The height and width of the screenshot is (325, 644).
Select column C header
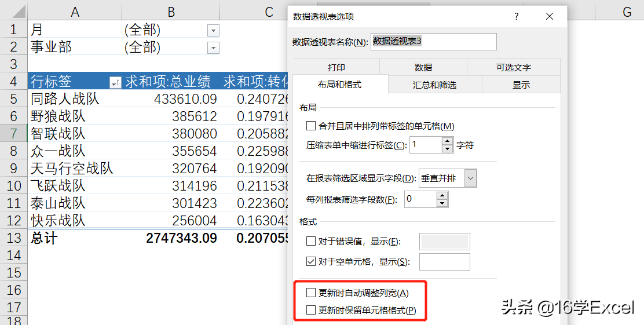(x=255, y=12)
